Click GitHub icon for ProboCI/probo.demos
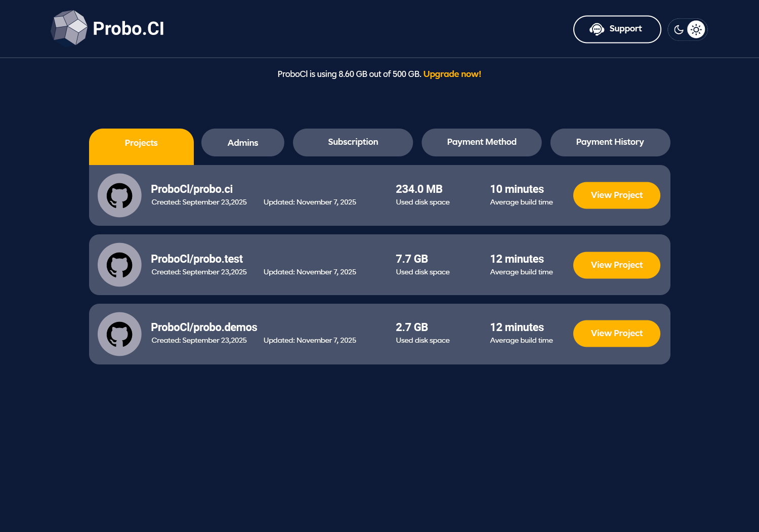The image size is (759, 532). pos(119,334)
